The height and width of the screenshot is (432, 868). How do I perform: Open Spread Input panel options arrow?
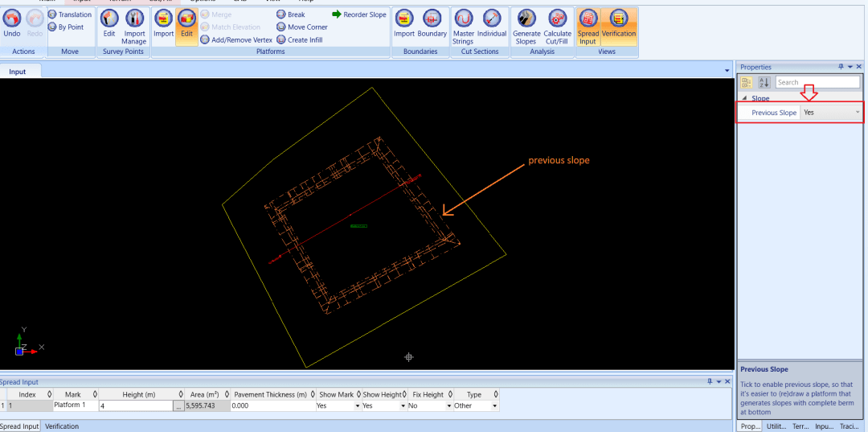pyautogui.click(x=719, y=381)
